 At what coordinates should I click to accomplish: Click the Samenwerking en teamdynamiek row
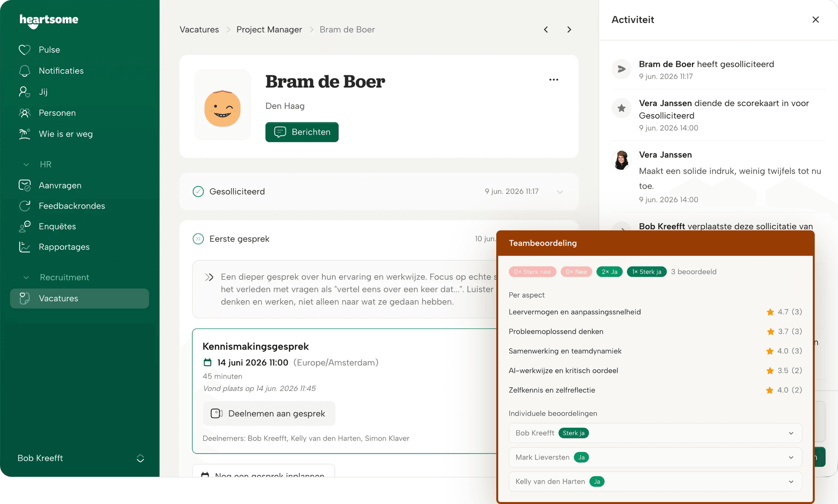[655, 351]
